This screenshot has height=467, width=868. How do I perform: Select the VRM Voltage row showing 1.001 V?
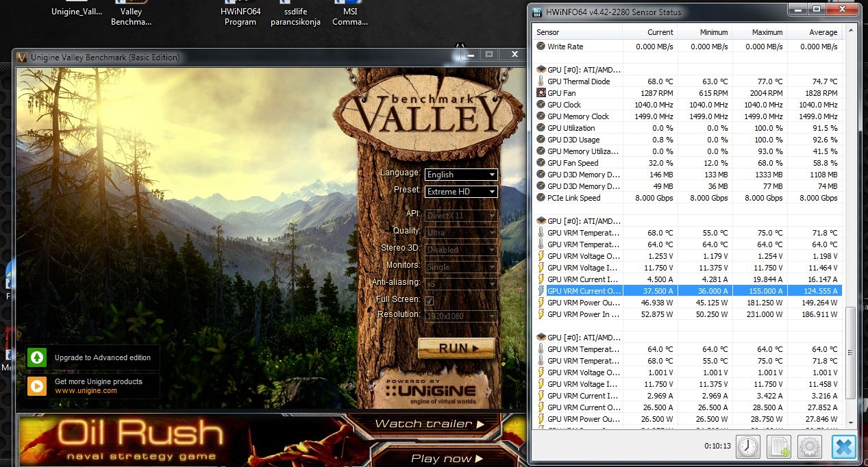687,373
